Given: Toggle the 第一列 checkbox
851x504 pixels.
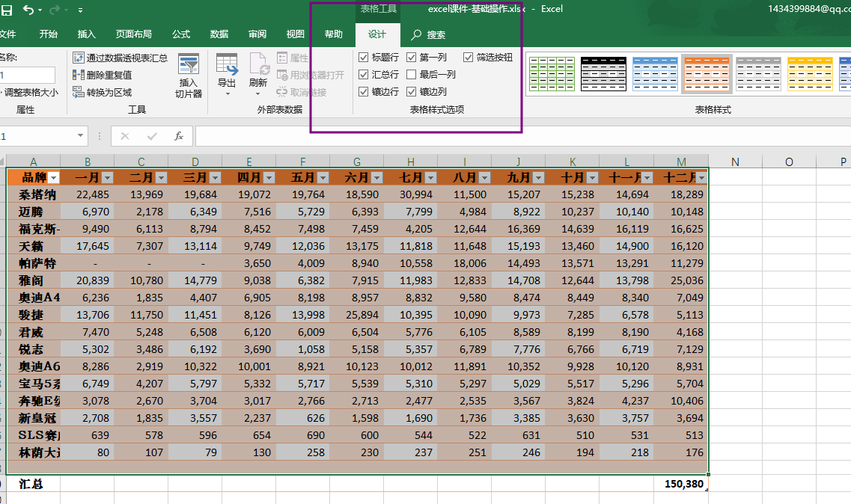Looking at the screenshot, I should click(x=411, y=57).
